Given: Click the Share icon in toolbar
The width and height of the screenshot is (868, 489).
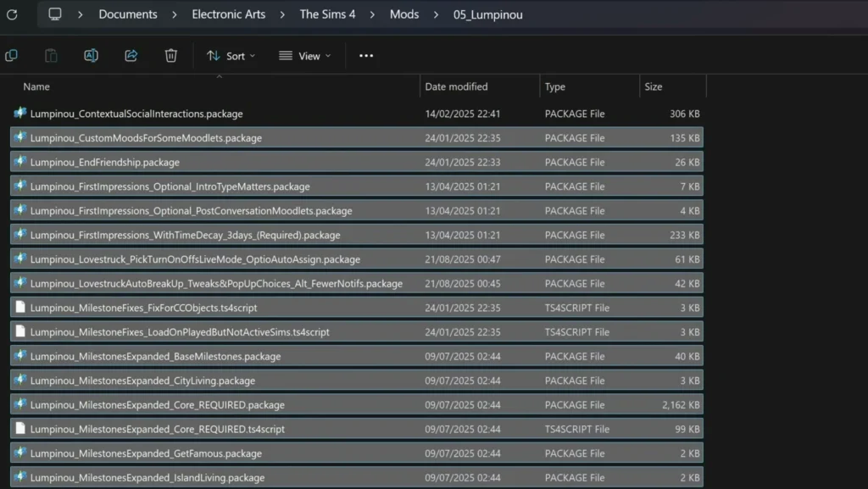Looking at the screenshot, I should 131,56.
